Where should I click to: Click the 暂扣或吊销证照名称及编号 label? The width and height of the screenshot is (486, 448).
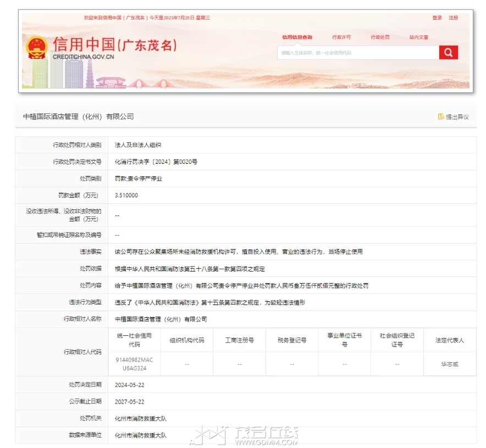(x=69, y=235)
